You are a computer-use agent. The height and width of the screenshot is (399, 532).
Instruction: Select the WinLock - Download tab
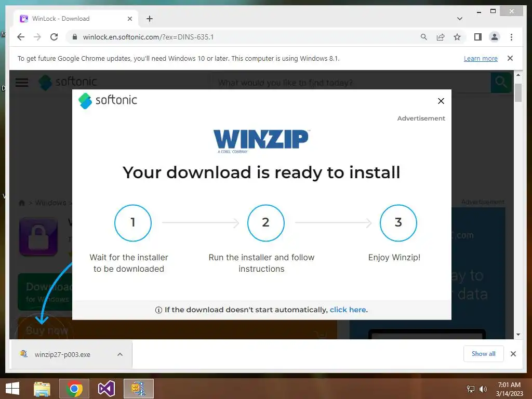(76, 19)
